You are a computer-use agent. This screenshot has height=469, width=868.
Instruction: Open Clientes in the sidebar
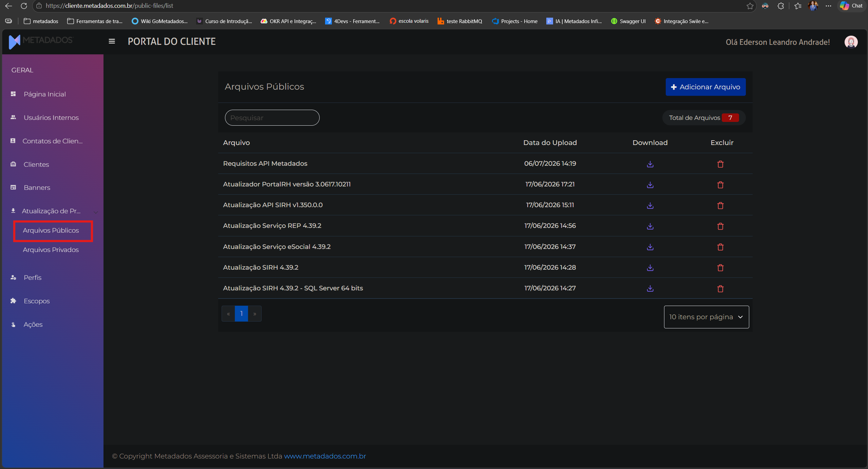click(x=36, y=164)
